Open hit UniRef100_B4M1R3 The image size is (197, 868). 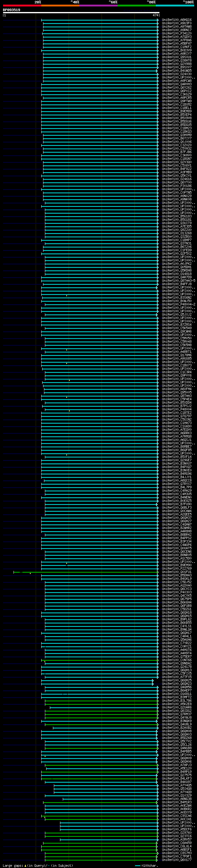(x=177, y=802)
